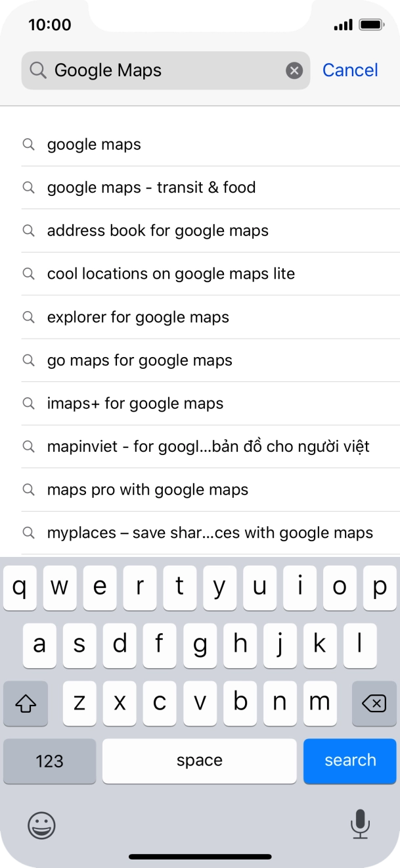Tap the space bar
This screenshot has width=400, height=868.
click(x=199, y=761)
